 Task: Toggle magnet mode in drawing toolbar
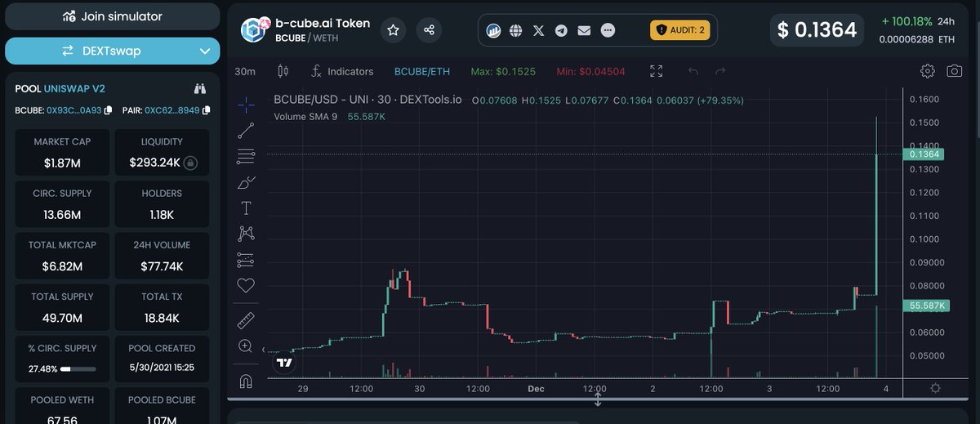(x=246, y=381)
